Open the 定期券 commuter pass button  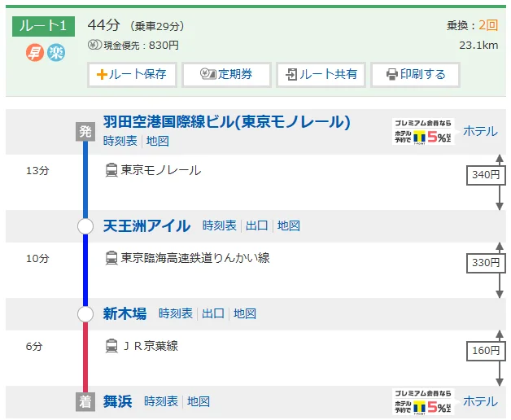coord(226,75)
